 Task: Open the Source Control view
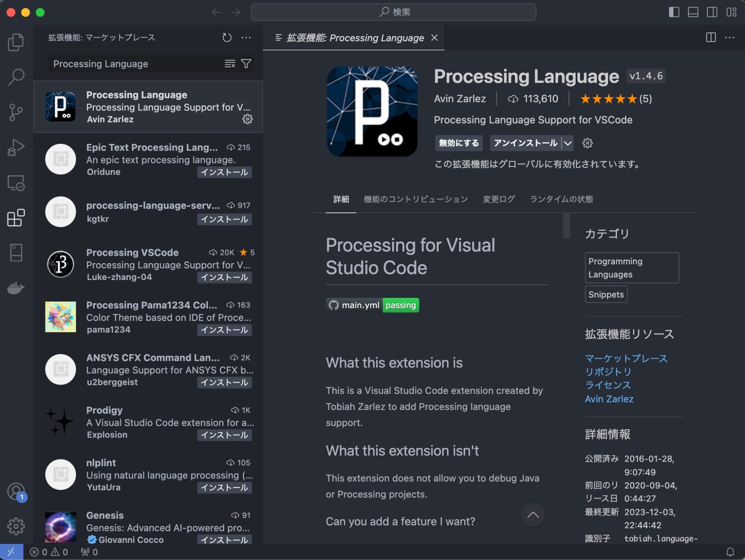16,112
